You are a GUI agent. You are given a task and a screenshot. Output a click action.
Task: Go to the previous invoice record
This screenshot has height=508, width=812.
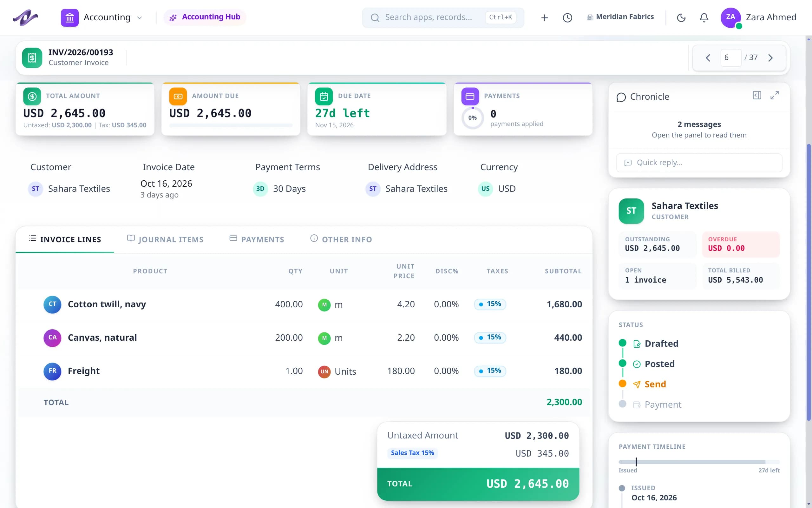coord(708,58)
